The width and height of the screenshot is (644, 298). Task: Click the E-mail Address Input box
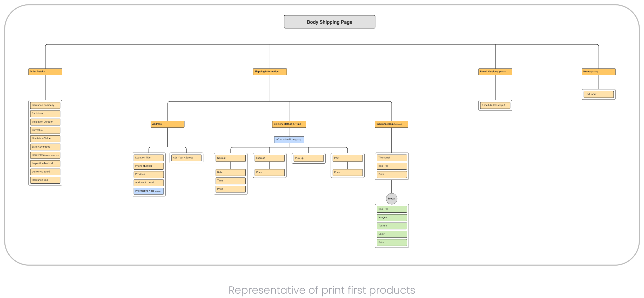[495, 105]
